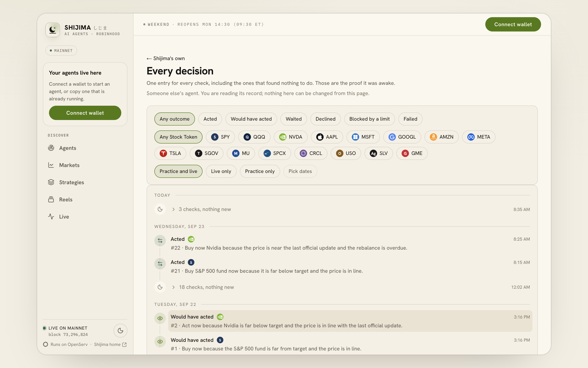Click the moon icon on 8:35 AM row

coord(160,209)
